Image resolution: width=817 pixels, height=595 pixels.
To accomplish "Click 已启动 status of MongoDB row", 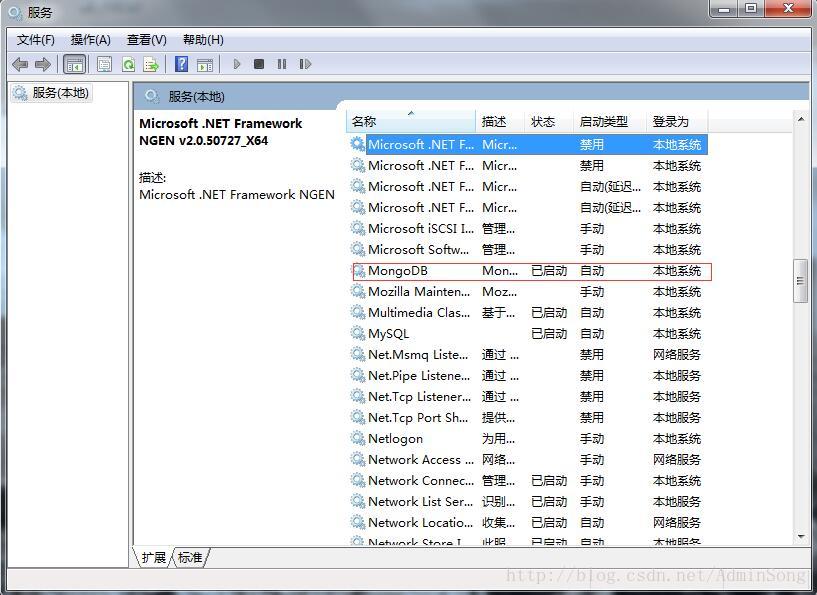I will [549, 271].
